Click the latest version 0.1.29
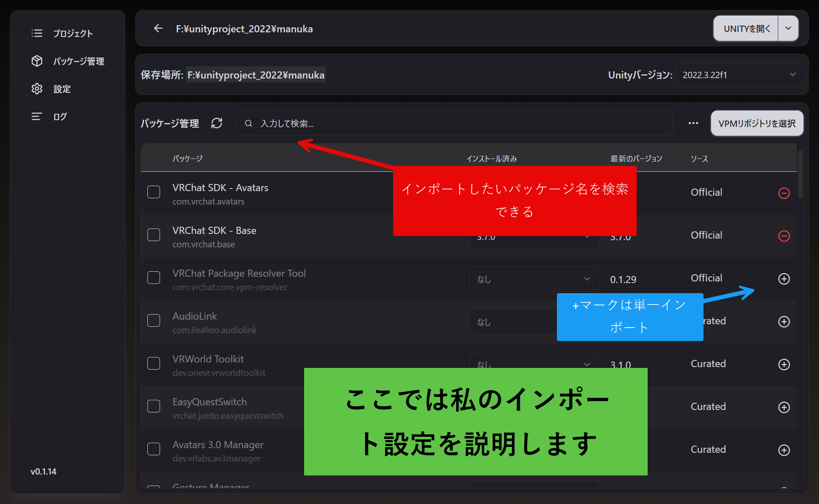The image size is (819, 504). point(623,279)
